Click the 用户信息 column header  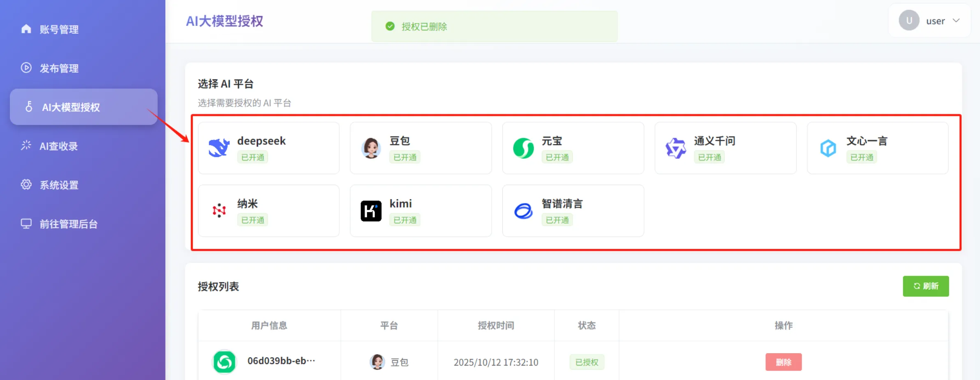tap(269, 325)
